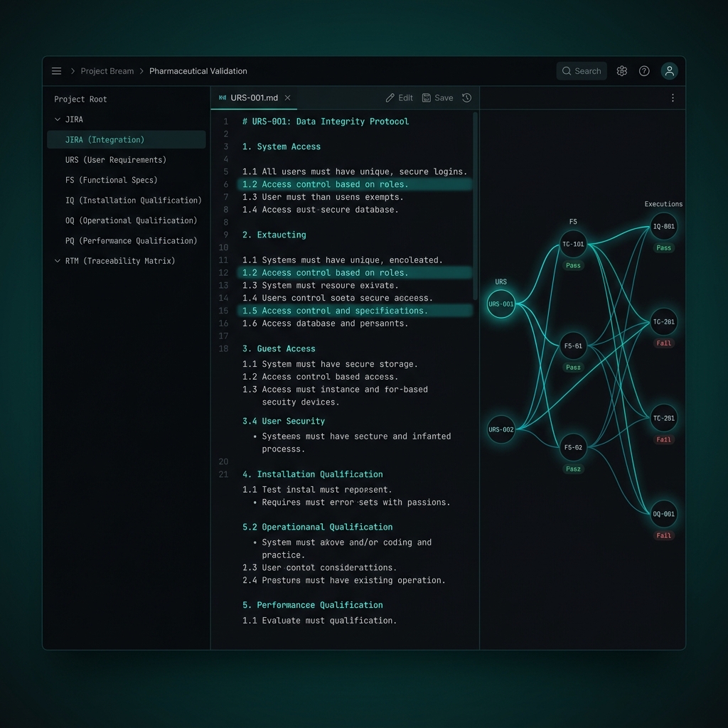This screenshot has width=728, height=728.
Task: Click the Edit pencil button
Action: [x=399, y=98]
